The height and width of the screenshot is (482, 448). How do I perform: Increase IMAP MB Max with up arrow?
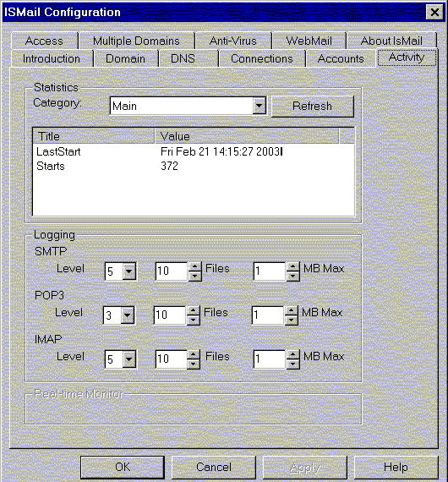(292, 355)
